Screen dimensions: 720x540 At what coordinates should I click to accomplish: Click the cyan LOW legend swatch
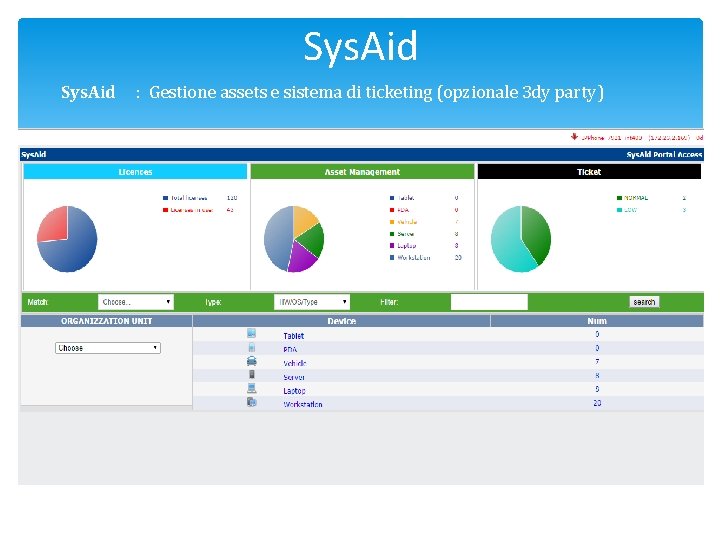click(x=619, y=210)
